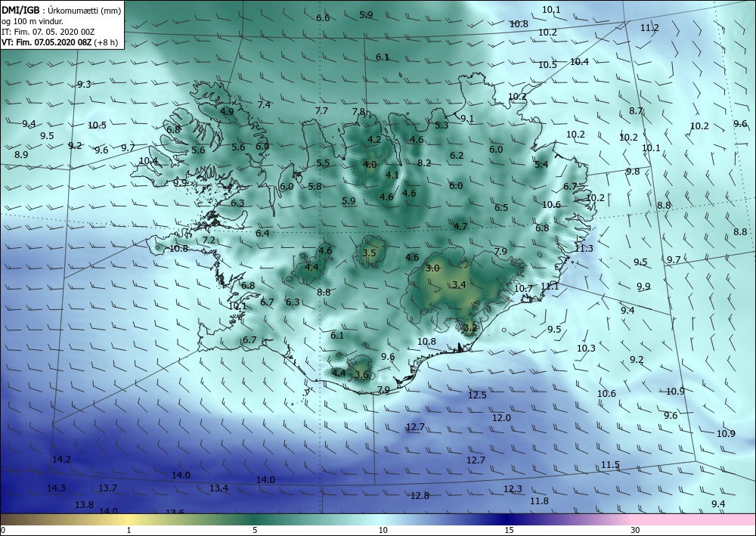
Task: Click the 4.7 value
Action: pos(460,227)
